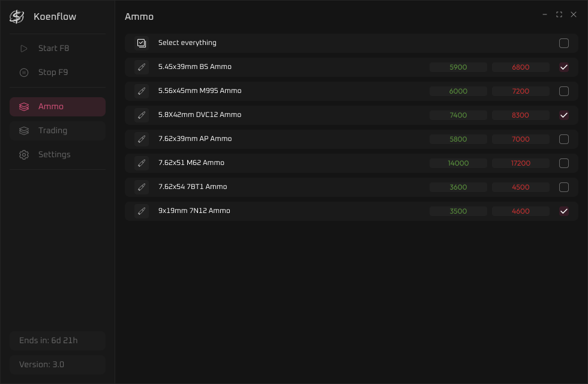The image size is (588, 384).
Task: Check the 5.56x45mm M995 Ammo checkbox
Action: [563, 91]
